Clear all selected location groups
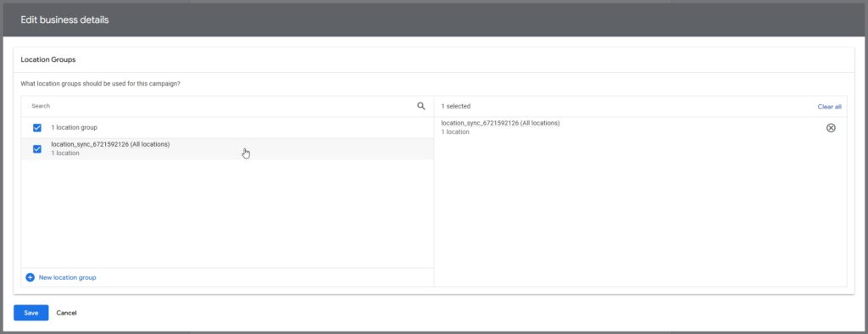Viewport: 868px width, 334px height. coord(829,106)
